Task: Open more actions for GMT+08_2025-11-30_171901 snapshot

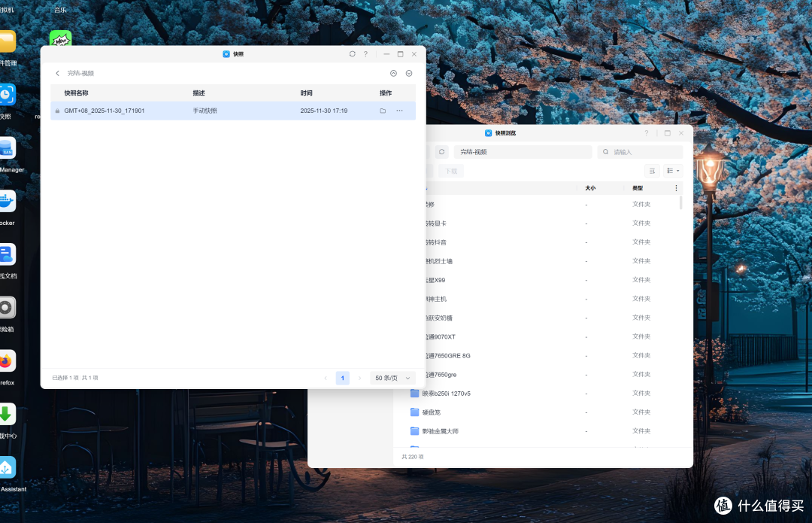Action: tap(399, 111)
